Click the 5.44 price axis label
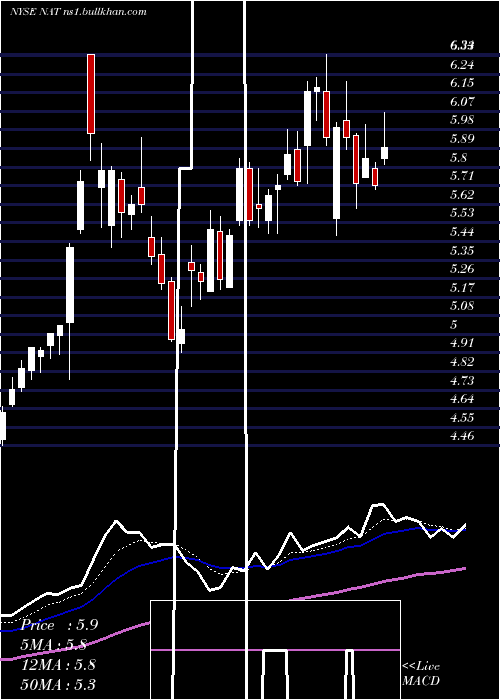 point(462,232)
